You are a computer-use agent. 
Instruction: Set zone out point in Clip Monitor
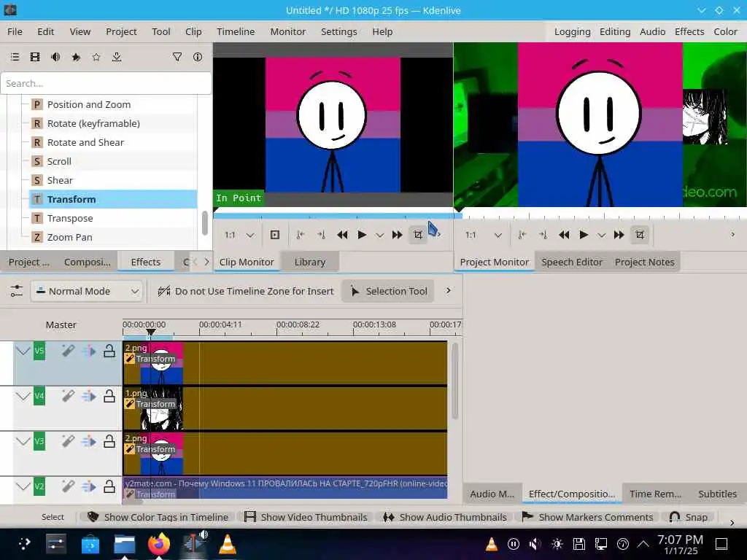pos(321,235)
